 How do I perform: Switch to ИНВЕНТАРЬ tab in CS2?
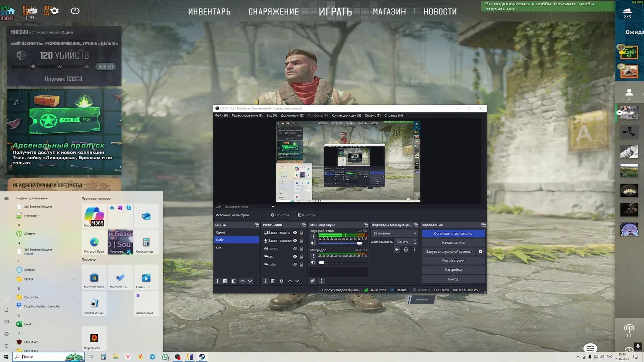tap(209, 12)
